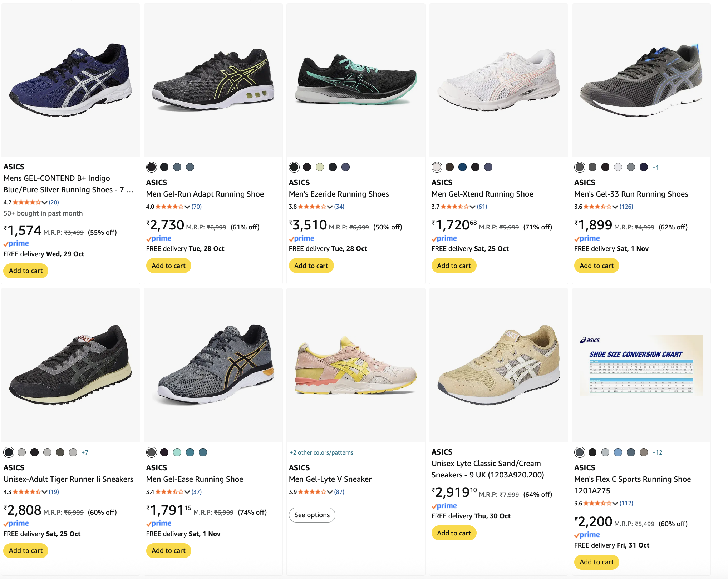Select light green swatch for Ezeride shoes
Screen dimensions: 728x579
(320, 167)
